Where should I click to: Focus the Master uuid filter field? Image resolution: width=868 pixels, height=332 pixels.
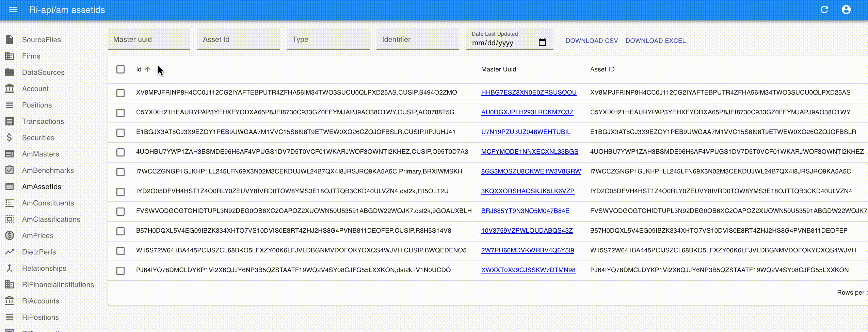[149, 39]
